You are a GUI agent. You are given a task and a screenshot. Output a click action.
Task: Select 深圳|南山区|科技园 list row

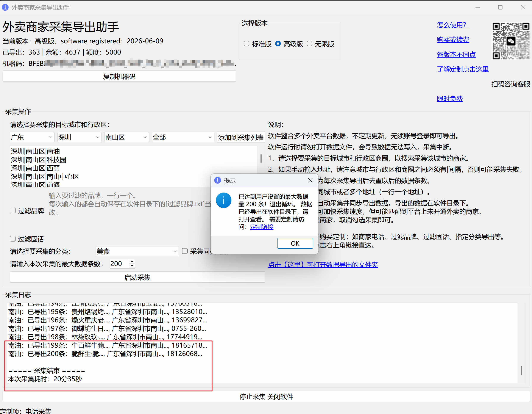[39, 160]
